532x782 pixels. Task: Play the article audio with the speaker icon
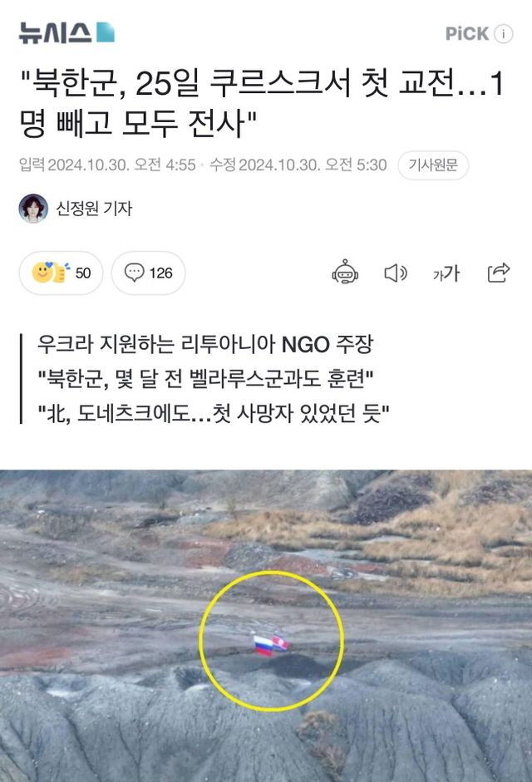[x=395, y=273]
